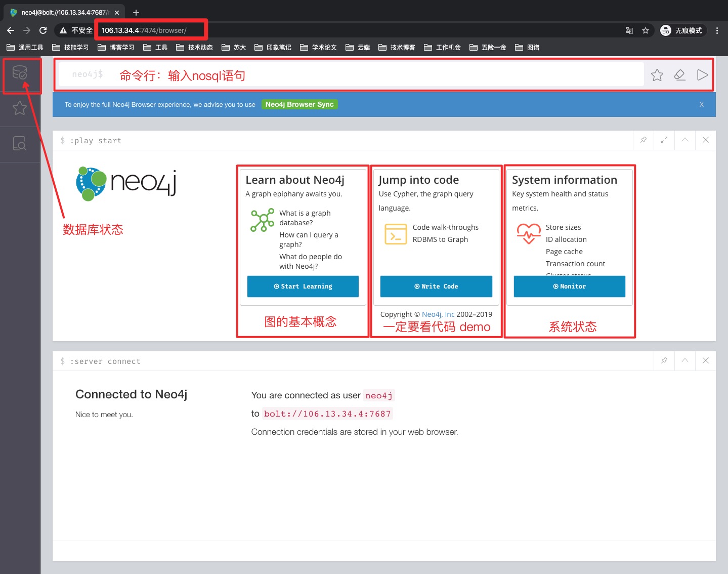This screenshot has width=728, height=574.
Task: Click the neo4j logo image
Action: coord(126,184)
